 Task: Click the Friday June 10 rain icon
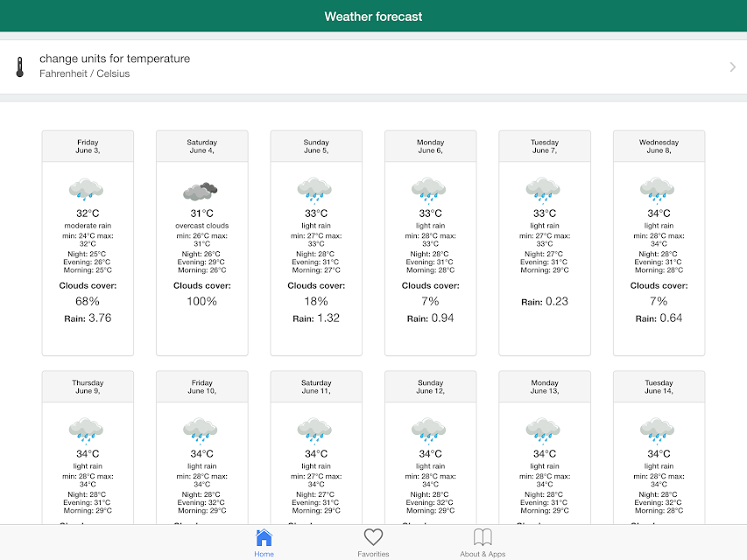[x=200, y=430]
